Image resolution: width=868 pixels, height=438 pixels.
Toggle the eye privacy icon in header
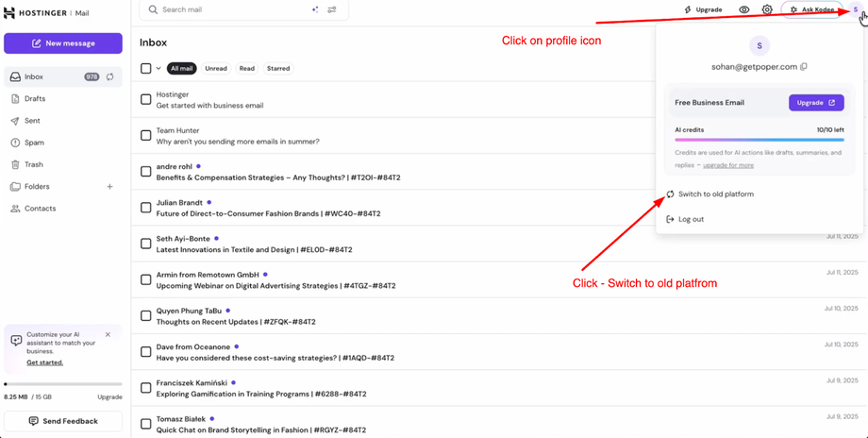744,9
